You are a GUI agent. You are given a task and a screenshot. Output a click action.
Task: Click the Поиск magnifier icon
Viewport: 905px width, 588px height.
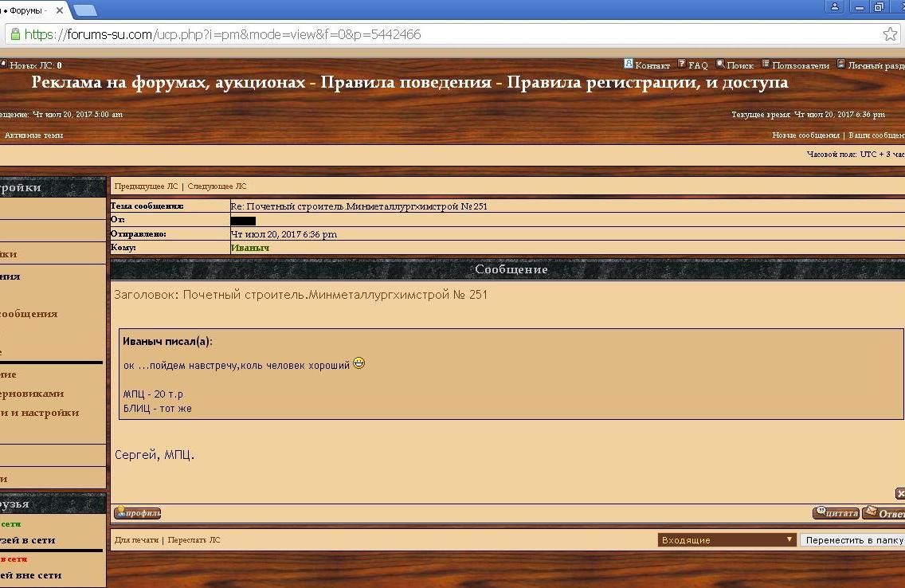coord(720,64)
